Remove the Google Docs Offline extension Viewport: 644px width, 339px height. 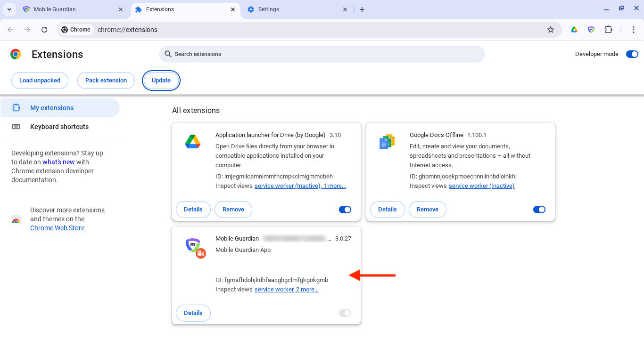coord(427,210)
